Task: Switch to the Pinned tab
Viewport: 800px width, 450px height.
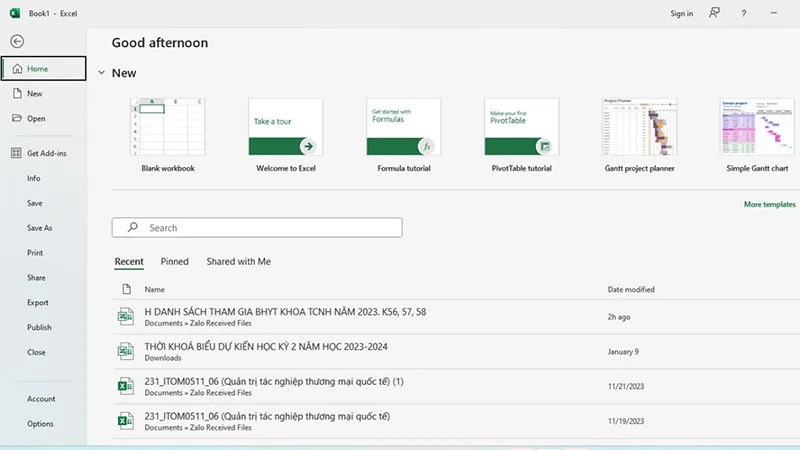Action: (x=174, y=261)
